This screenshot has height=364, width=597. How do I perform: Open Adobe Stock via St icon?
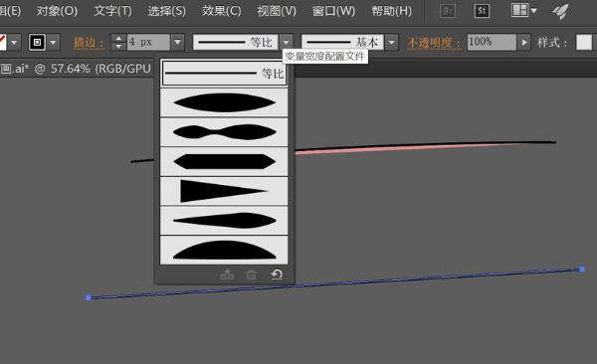tap(482, 11)
